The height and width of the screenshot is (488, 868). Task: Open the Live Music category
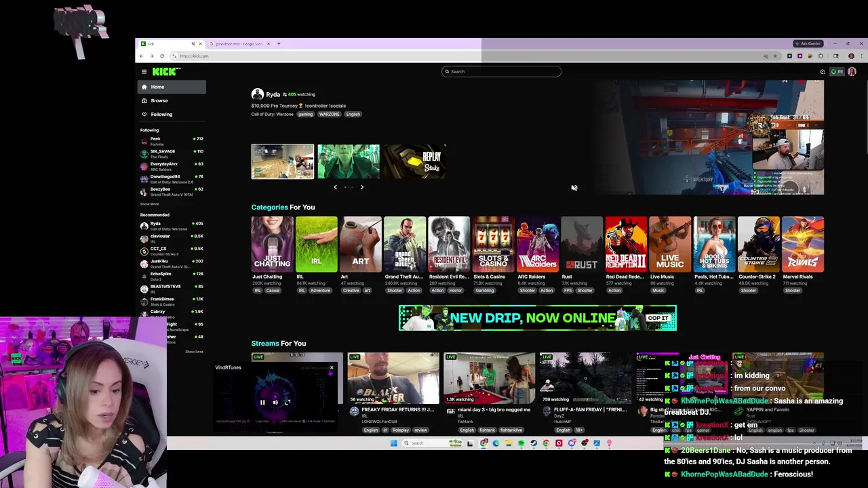pyautogui.click(x=670, y=245)
